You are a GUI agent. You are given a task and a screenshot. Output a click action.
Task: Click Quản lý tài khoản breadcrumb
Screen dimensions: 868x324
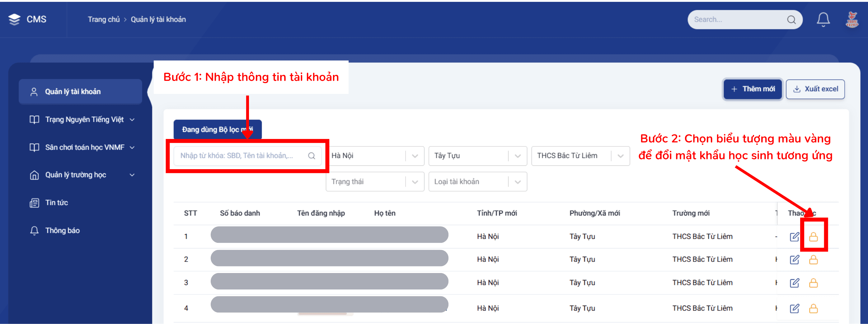[158, 20]
